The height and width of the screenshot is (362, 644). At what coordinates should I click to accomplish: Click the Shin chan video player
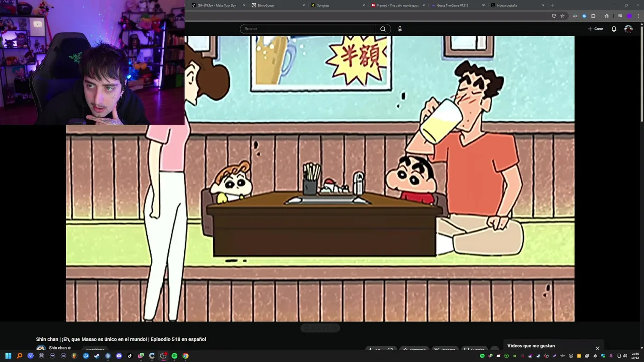tap(320, 178)
